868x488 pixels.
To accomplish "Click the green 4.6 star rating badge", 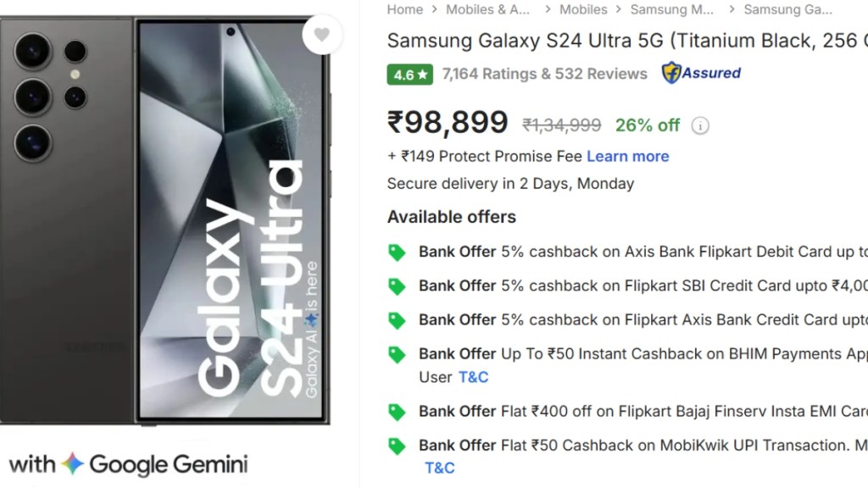I will coord(409,75).
